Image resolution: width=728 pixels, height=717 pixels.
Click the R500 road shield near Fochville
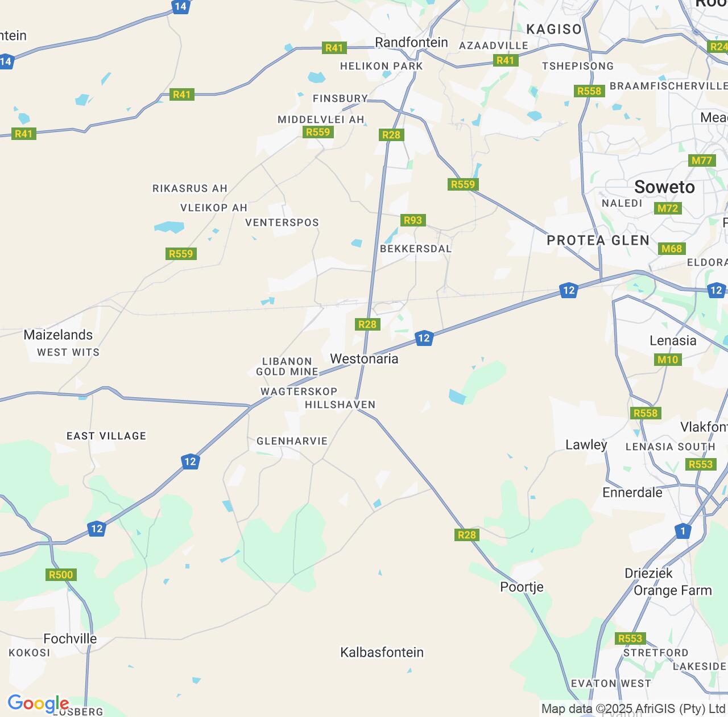point(61,575)
